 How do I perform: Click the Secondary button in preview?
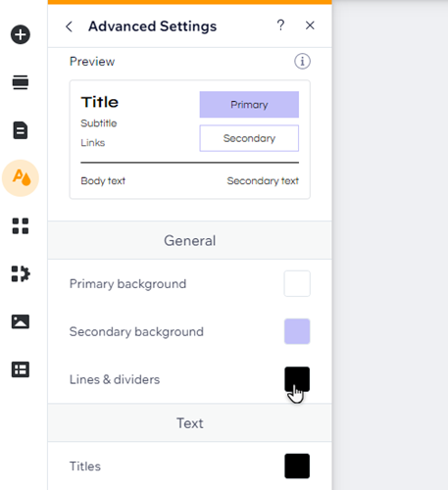tap(249, 138)
